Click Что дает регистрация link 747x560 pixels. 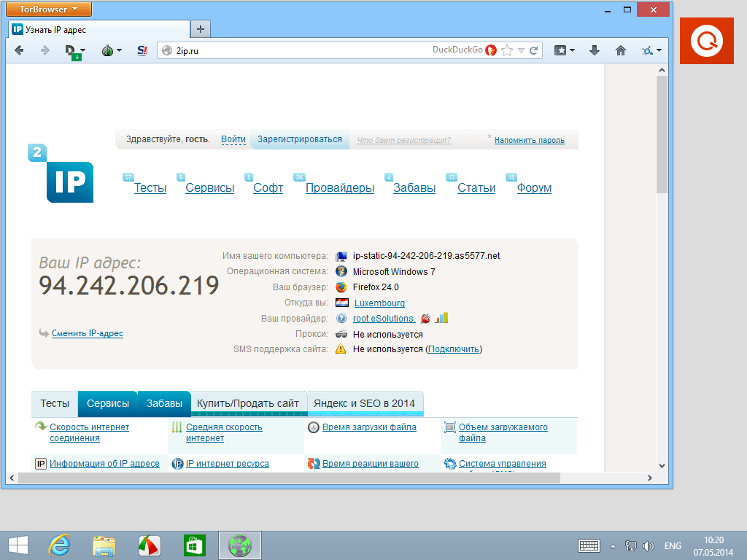403,140
